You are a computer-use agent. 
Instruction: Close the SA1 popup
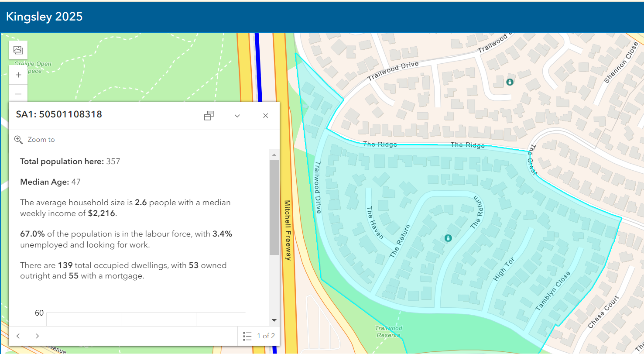tap(265, 116)
